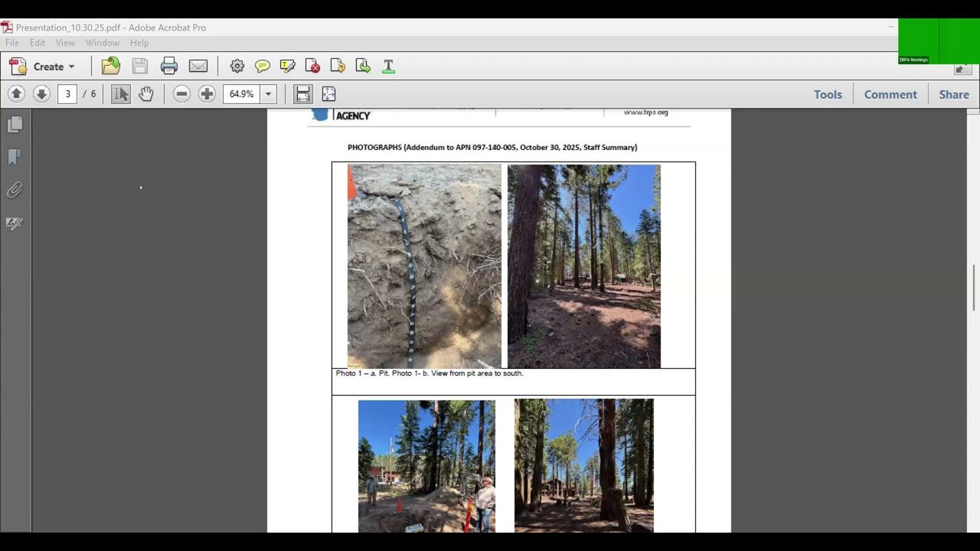
Task: Send file by email envelope icon
Action: 198,66
